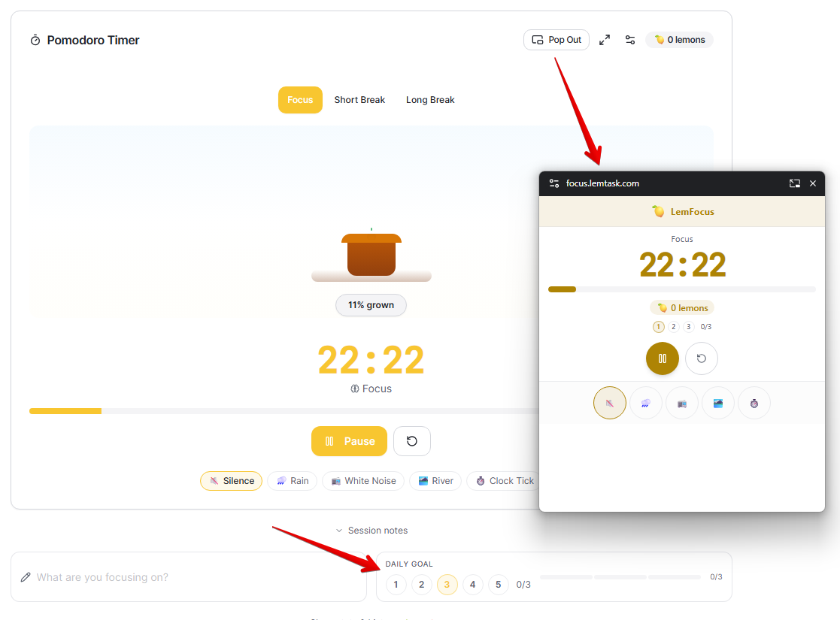The image size is (840, 620).
Task: Click the lemon counter badge
Action: click(679, 39)
